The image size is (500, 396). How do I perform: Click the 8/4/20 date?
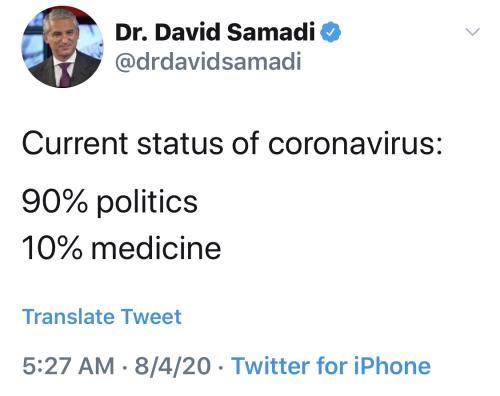pos(173,366)
